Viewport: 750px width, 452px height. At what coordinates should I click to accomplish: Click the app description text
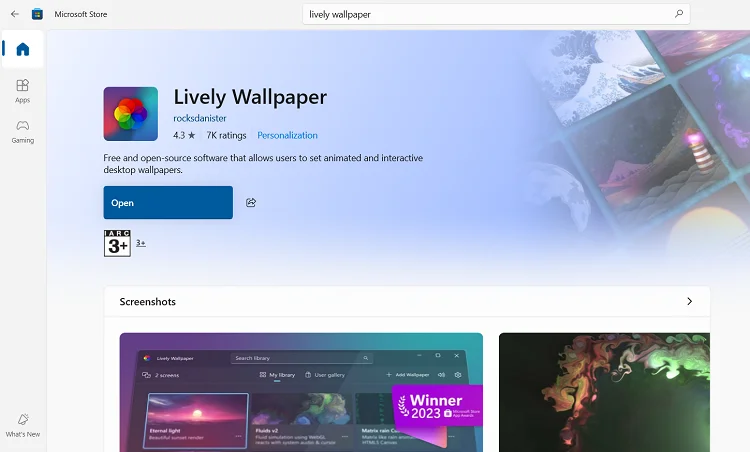[x=263, y=164]
